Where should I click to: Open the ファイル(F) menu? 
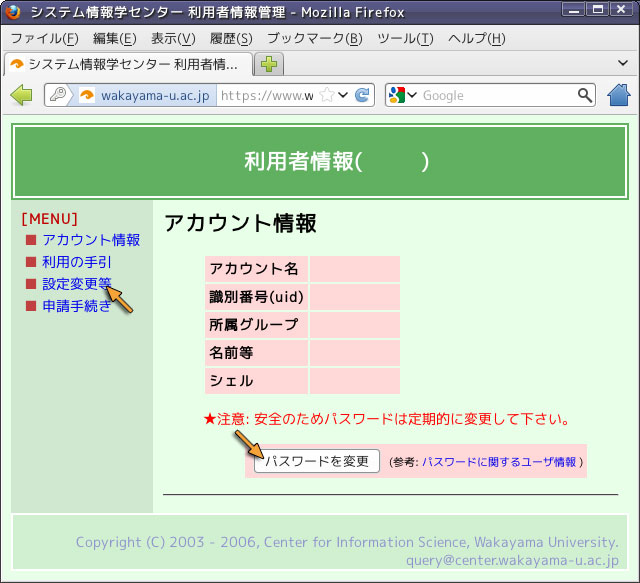coord(43,38)
